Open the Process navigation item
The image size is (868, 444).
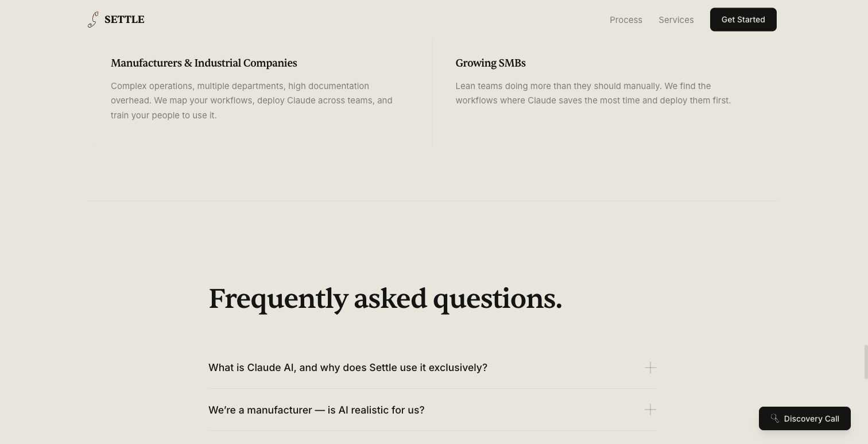[626, 20]
